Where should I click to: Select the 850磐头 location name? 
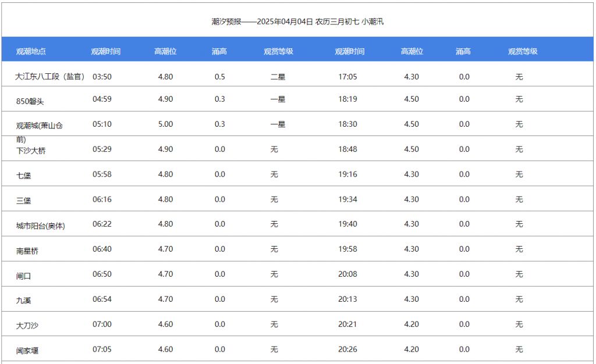tap(30, 101)
